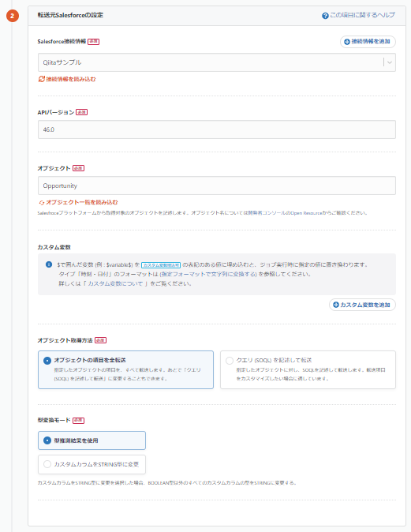Select オブジェクトの項目を全転送 radio option
Image resolution: width=411 pixels, height=532 pixels.
(125, 369)
